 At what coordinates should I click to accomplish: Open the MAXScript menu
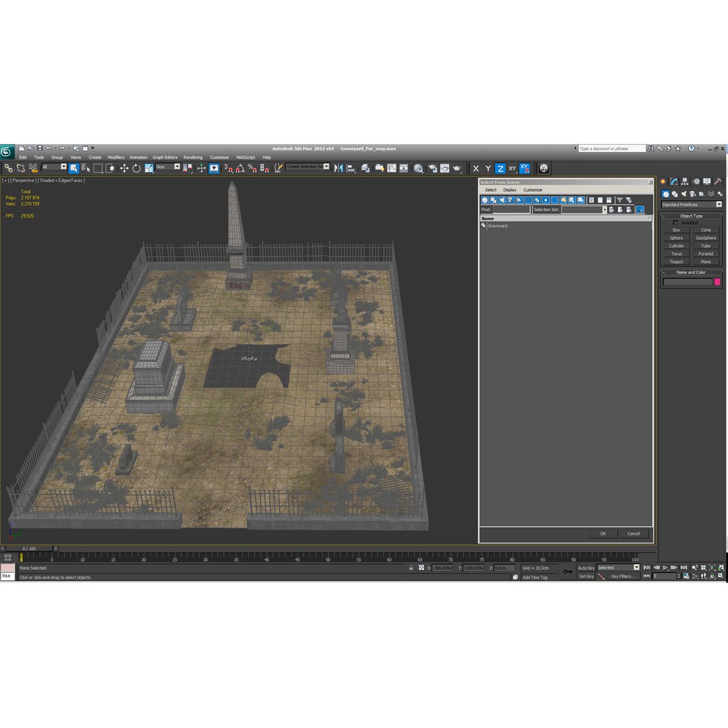click(245, 157)
